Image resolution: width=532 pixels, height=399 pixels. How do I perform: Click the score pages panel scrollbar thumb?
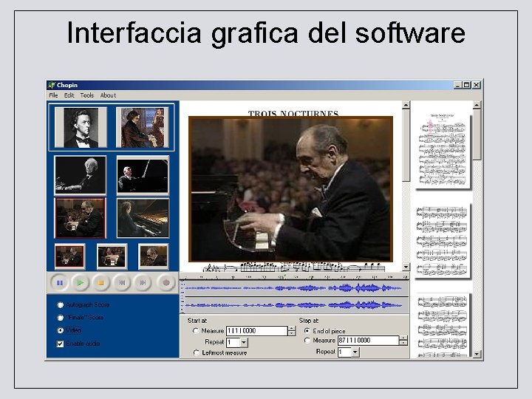(x=477, y=134)
